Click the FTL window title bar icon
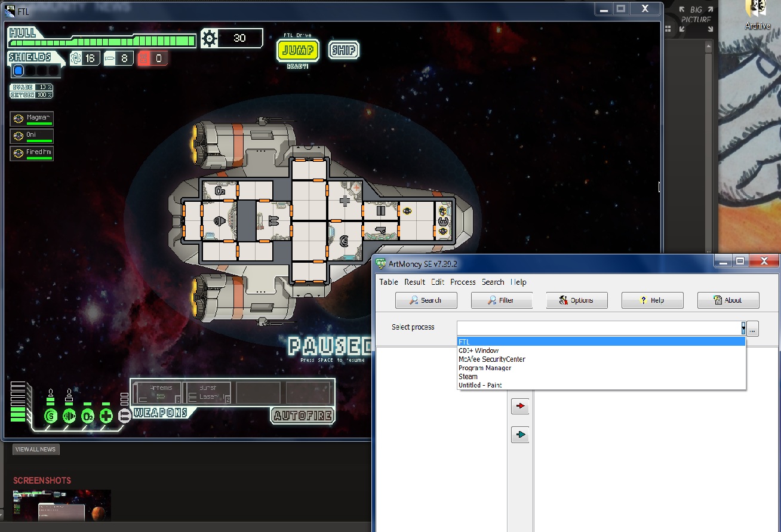This screenshot has height=532, width=781. coord(10,11)
